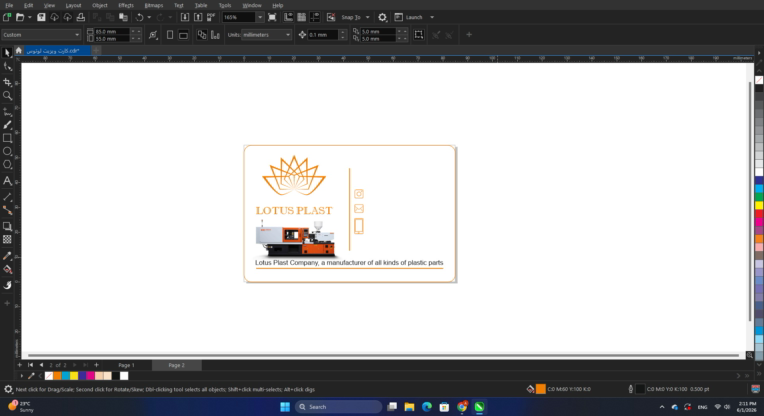Open the Layout menu
764x416 pixels.
[x=73, y=5]
